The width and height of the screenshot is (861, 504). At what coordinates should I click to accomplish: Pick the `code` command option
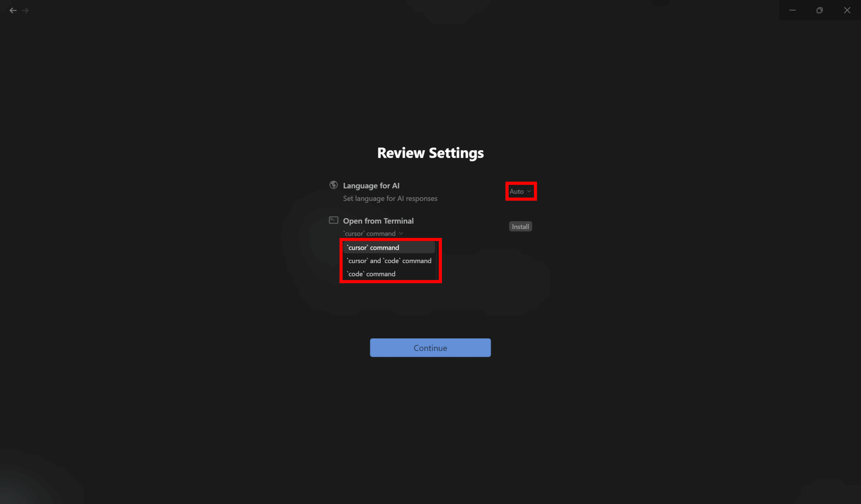pos(389,274)
